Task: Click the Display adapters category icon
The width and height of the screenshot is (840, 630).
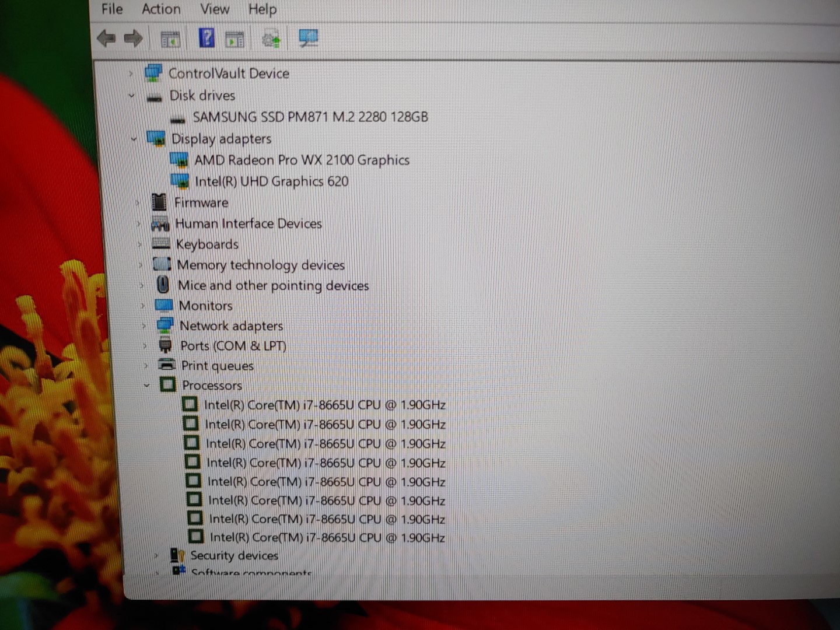Action: click(156, 138)
